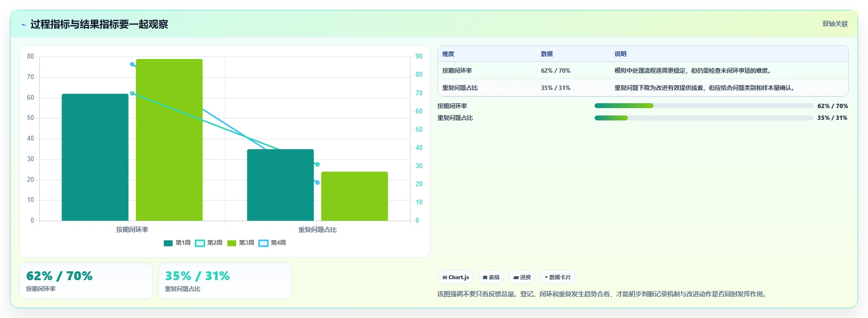
Task: Click the teal line end point near 30
Action: 318,164
